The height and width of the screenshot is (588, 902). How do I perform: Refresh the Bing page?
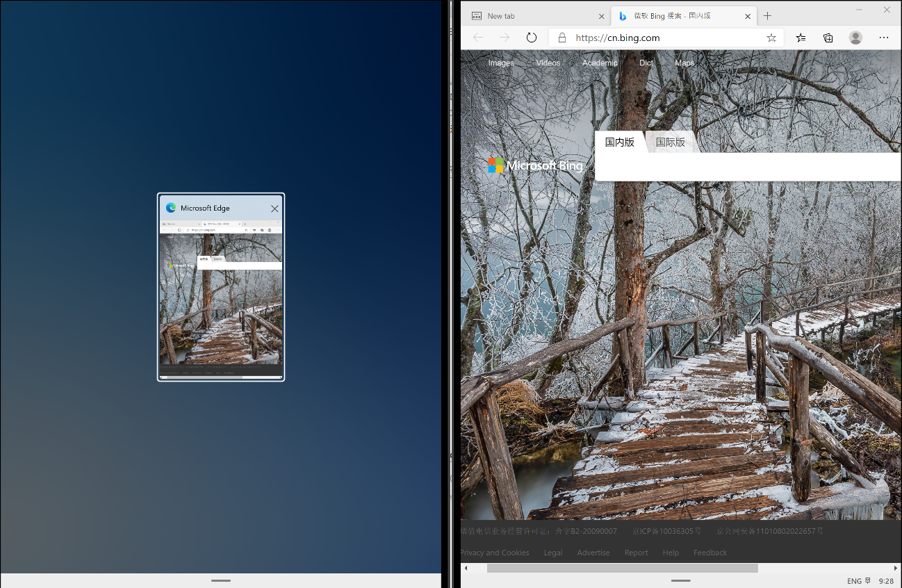[532, 38]
